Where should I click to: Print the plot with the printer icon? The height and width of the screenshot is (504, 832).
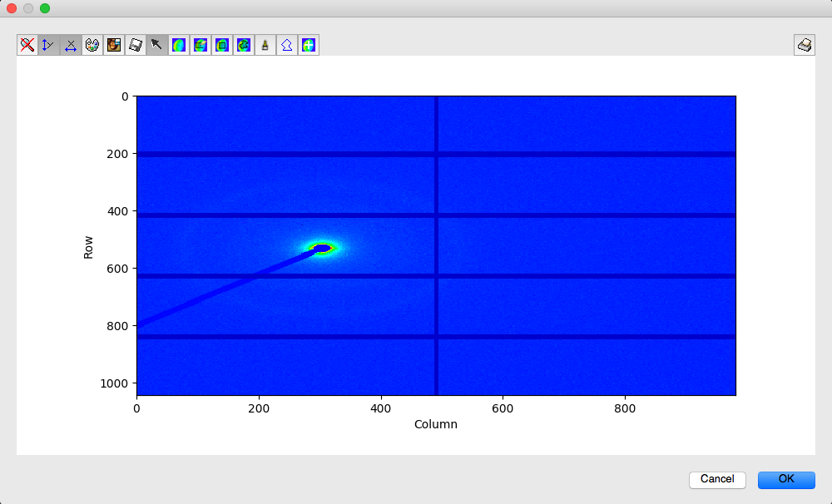tap(805, 45)
